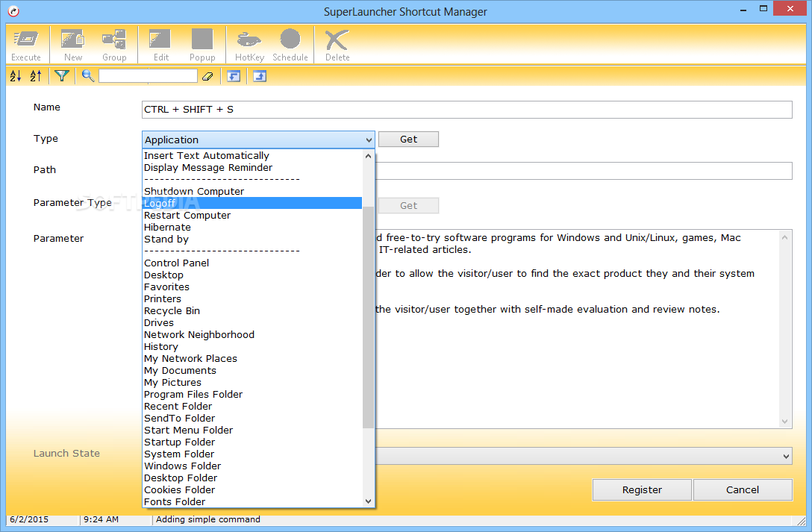Select Shutdown Computer from list
This screenshot has height=532, width=812.
(x=253, y=192)
